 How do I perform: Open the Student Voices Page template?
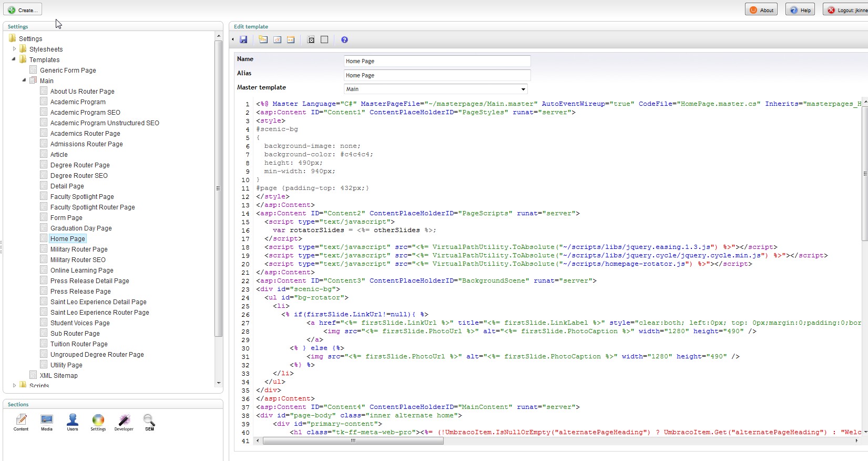click(x=80, y=323)
